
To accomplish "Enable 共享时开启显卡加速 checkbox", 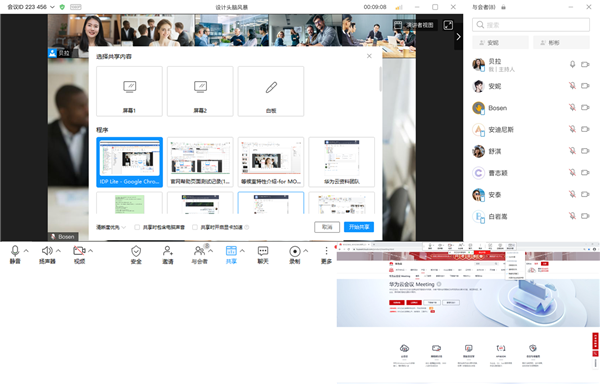I will click(195, 227).
